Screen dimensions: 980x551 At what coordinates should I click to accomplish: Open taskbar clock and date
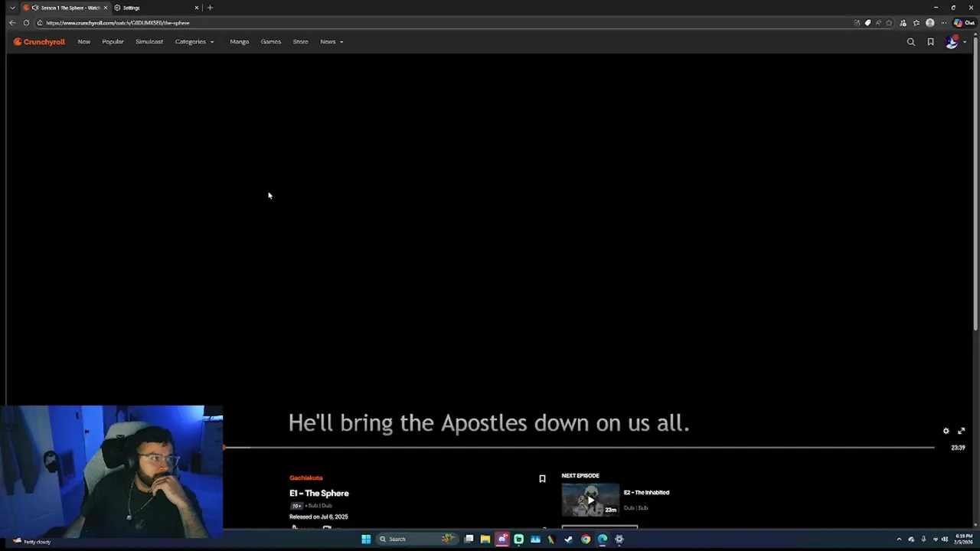coord(964,540)
